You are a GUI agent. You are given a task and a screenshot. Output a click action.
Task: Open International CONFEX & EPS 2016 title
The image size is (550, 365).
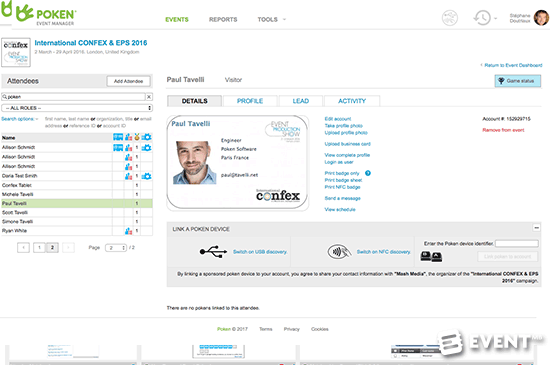[91, 43]
